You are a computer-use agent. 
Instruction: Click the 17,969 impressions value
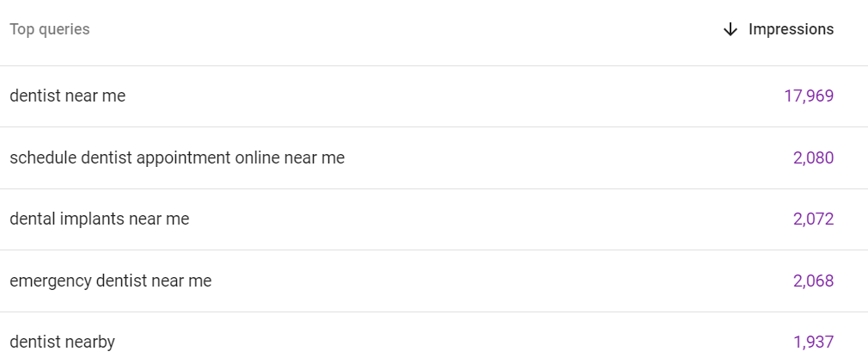click(x=809, y=96)
